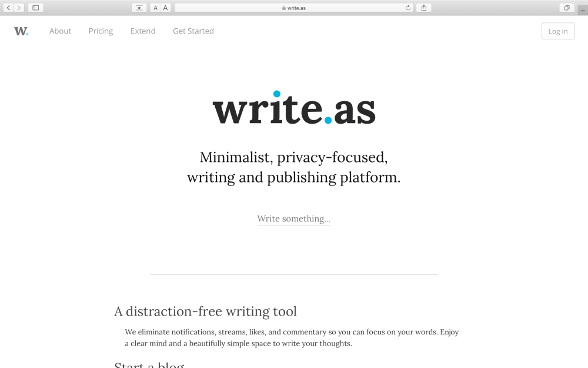Click paragraph starting 'We eliminate notifications'
Viewport: 588px width, 368px height.
[292, 337]
